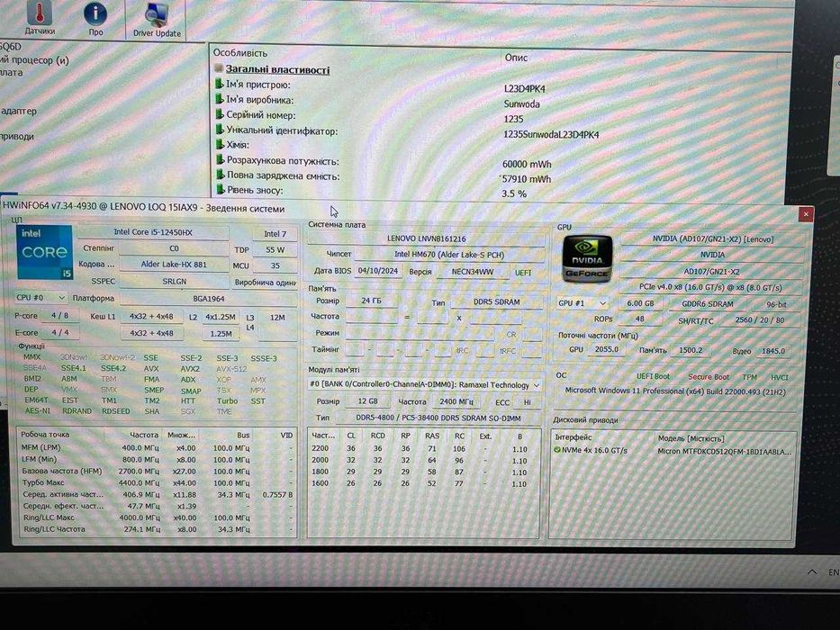Image resolution: width=840 pixels, height=630 pixels.
Task: Click the Опис column header
Action: coord(516,58)
